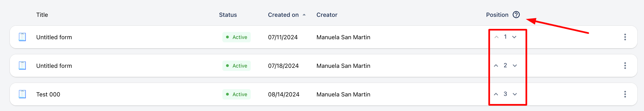Click the clipboard icon of Test 000
This screenshot has width=644, height=111.
pos(22,94)
